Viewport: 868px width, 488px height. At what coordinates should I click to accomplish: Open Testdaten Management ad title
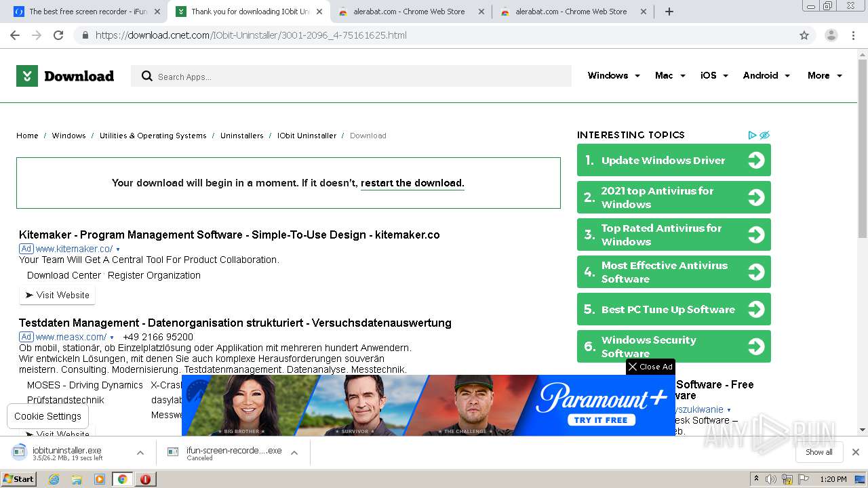coord(235,323)
